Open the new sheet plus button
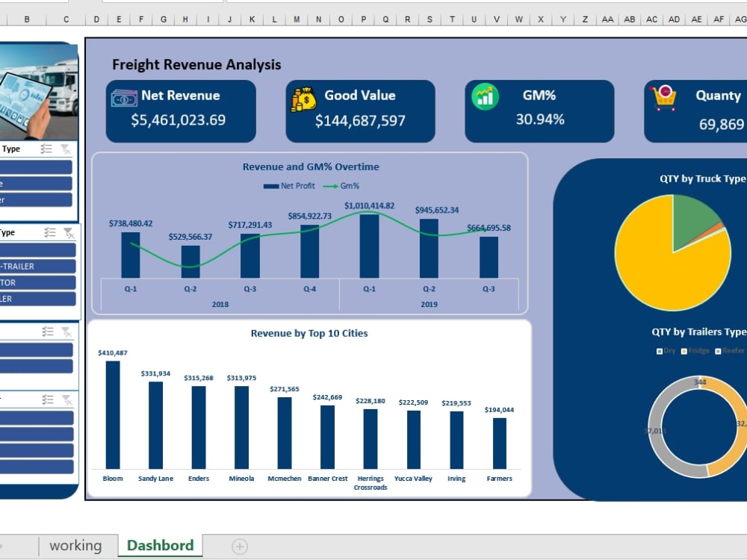Image resolution: width=747 pixels, height=560 pixels. click(x=239, y=546)
